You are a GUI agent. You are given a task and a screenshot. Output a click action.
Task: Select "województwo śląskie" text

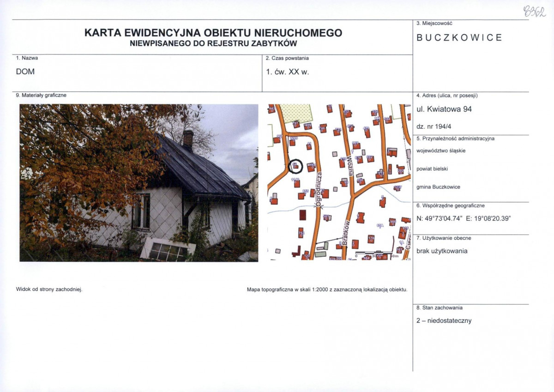[x=441, y=151]
